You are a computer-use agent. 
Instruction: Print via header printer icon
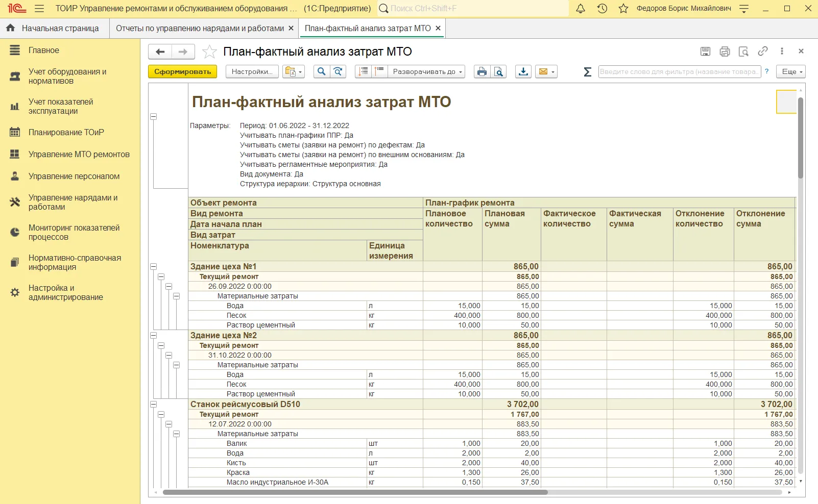click(x=725, y=51)
